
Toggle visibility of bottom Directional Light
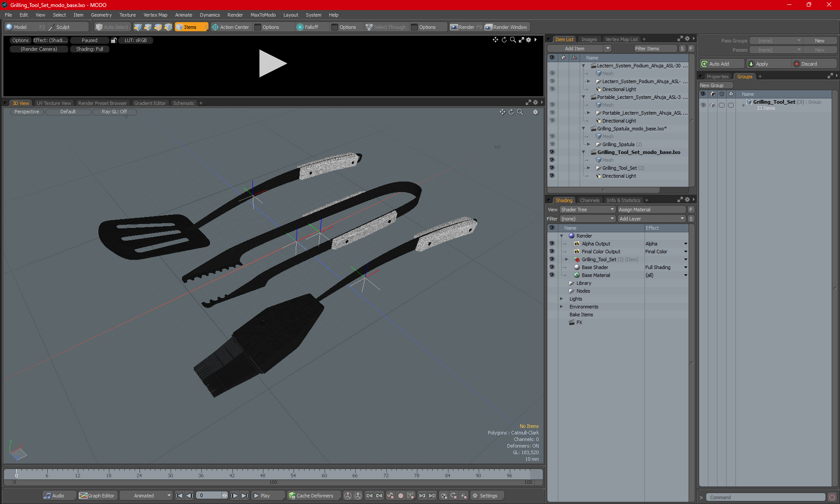[552, 175]
